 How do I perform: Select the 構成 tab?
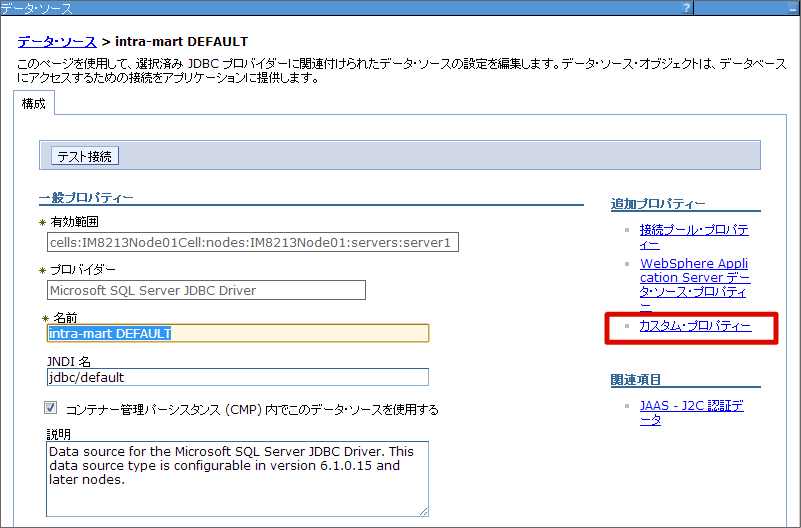click(x=34, y=104)
